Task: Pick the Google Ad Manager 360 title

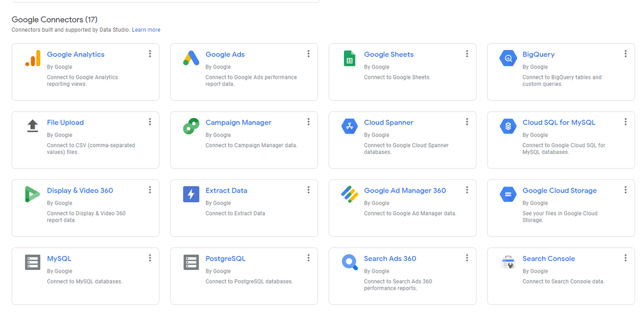Action: coord(405,191)
